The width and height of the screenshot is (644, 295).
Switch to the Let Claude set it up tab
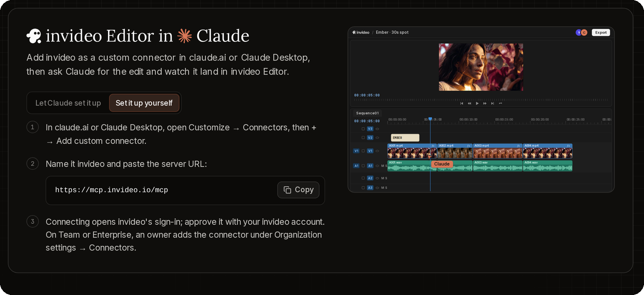coord(68,103)
